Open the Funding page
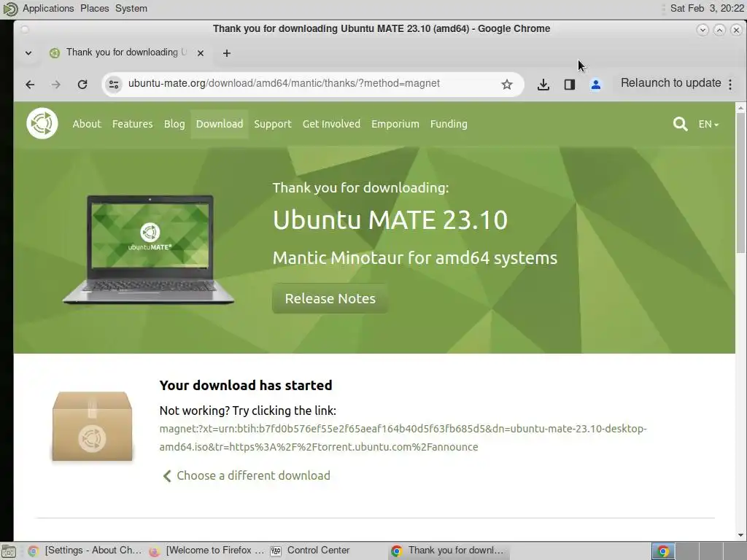747x560 pixels. (x=449, y=124)
